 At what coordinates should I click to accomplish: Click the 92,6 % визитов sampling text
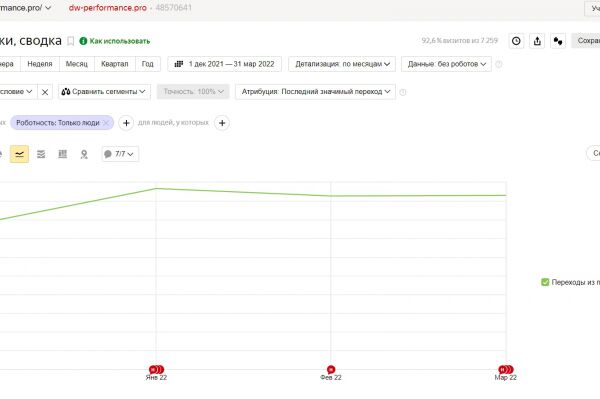(460, 41)
